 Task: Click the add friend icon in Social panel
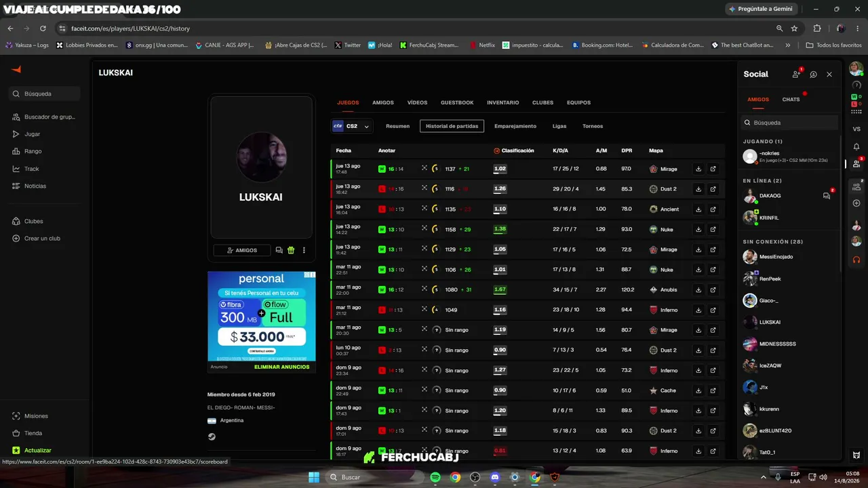coord(797,74)
